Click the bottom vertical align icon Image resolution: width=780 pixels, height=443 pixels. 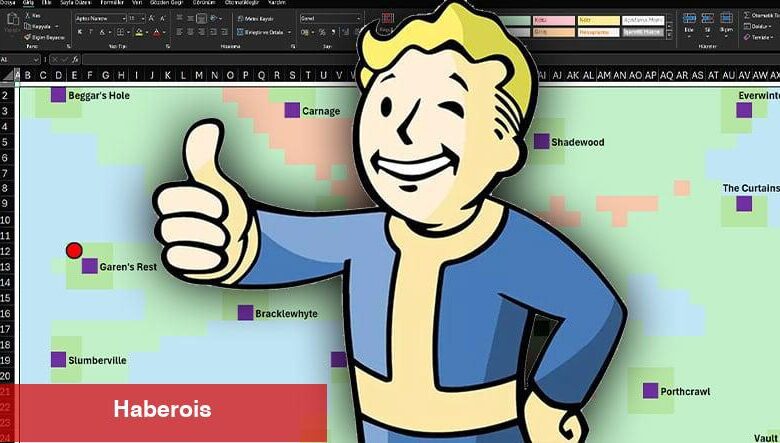tap(202, 18)
